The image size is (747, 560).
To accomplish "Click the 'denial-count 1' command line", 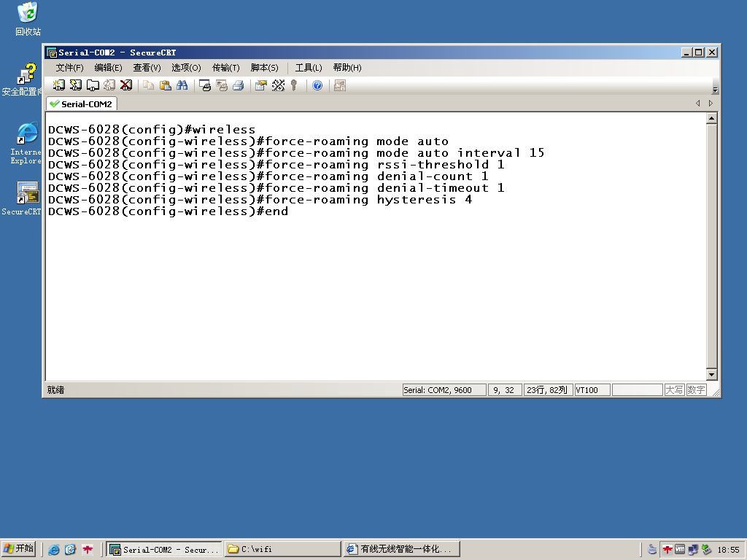I will click(x=268, y=176).
